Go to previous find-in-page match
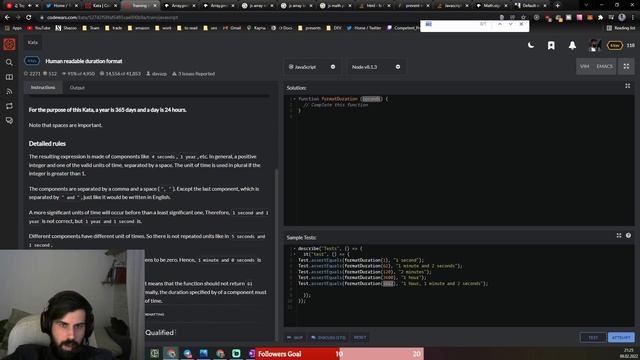 (x=500, y=24)
